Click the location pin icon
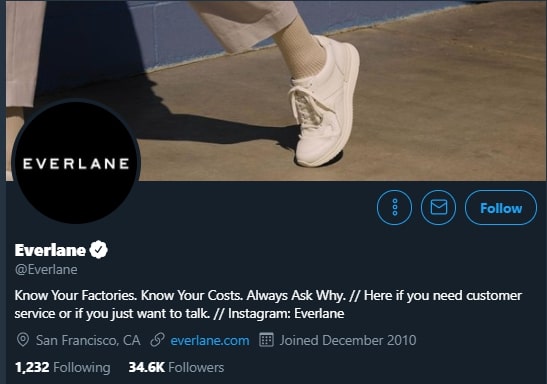547x384 pixels. point(23,340)
